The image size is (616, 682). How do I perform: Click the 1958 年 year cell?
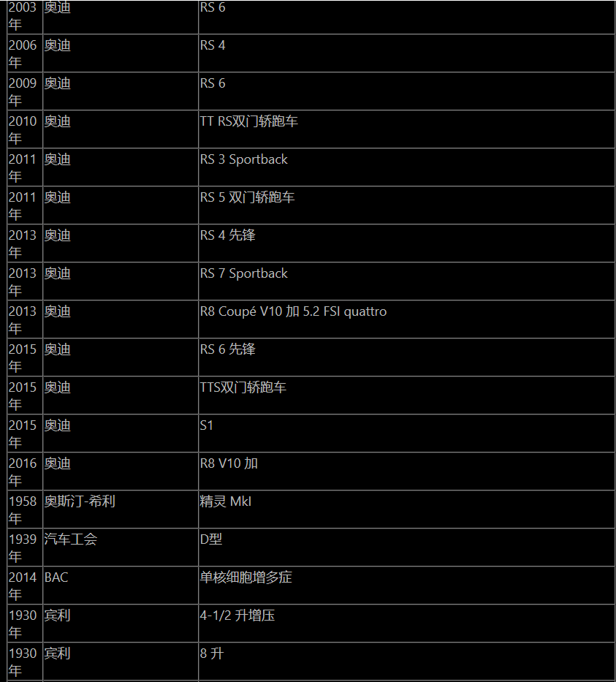25,509
